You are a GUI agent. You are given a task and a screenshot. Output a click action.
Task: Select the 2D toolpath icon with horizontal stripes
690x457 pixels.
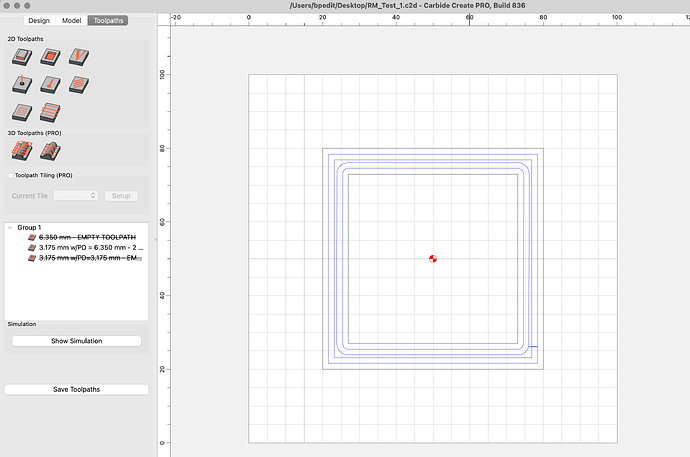pos(50,112)
